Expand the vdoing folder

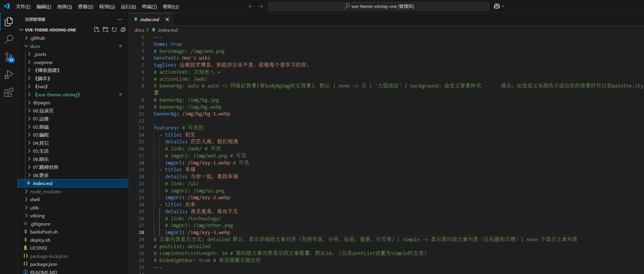[73, 216]
